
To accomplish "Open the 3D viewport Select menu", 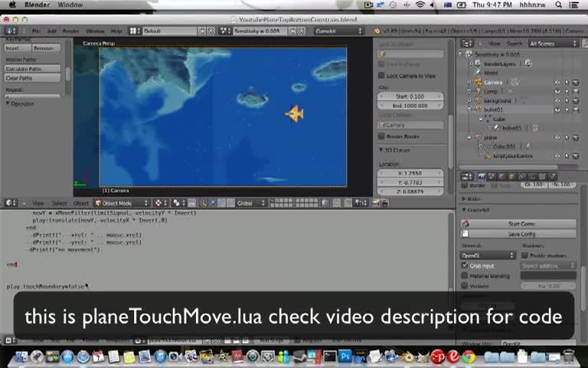I will tap(59, 203).
